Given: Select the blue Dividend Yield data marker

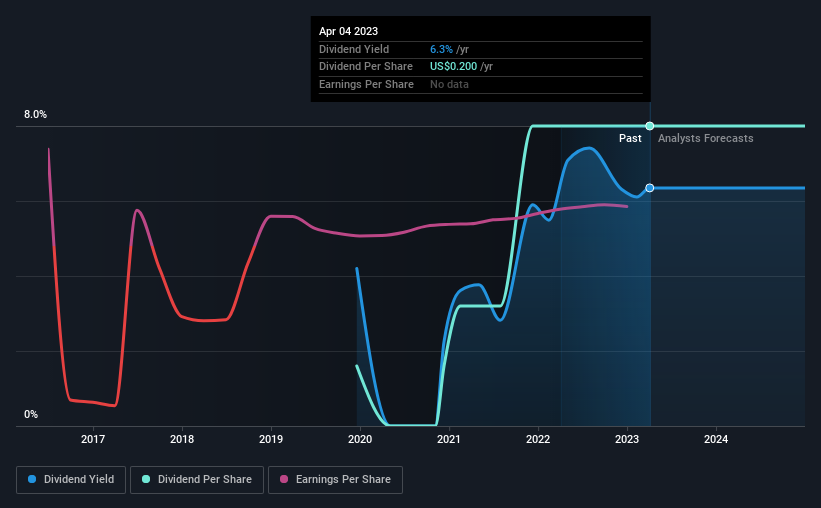Looking at the screenshot, I should point(650,187).
